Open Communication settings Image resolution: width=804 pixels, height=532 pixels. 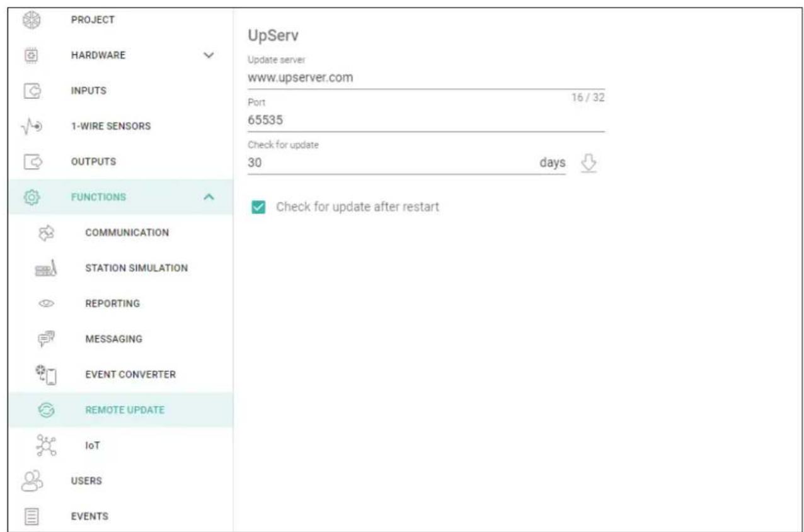127,232
